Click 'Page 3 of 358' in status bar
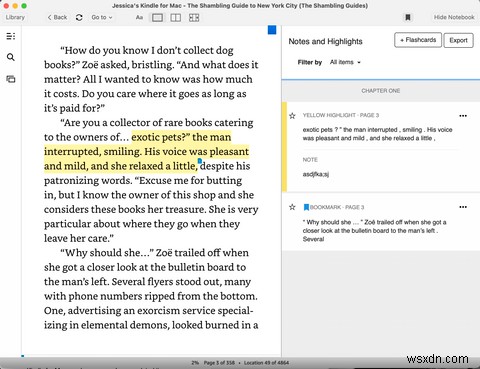This screenshot has height=369, width=480. tap(219, 363)
